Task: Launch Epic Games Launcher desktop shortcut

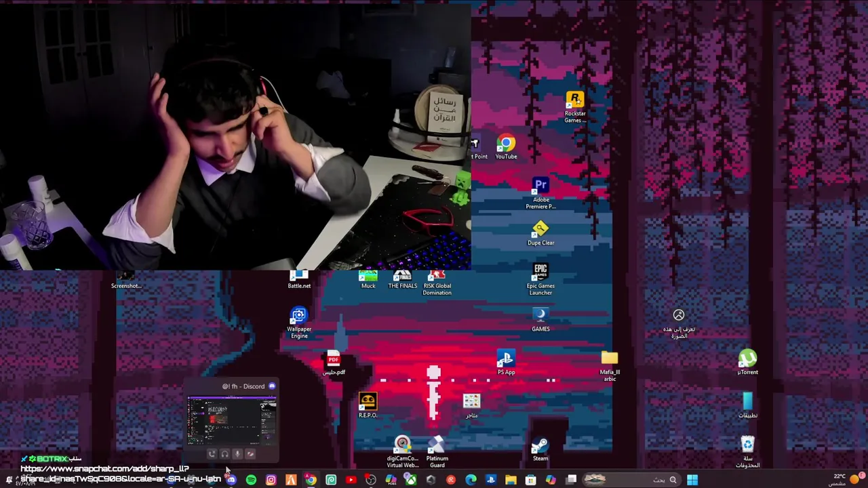Action: coord(540,279)
